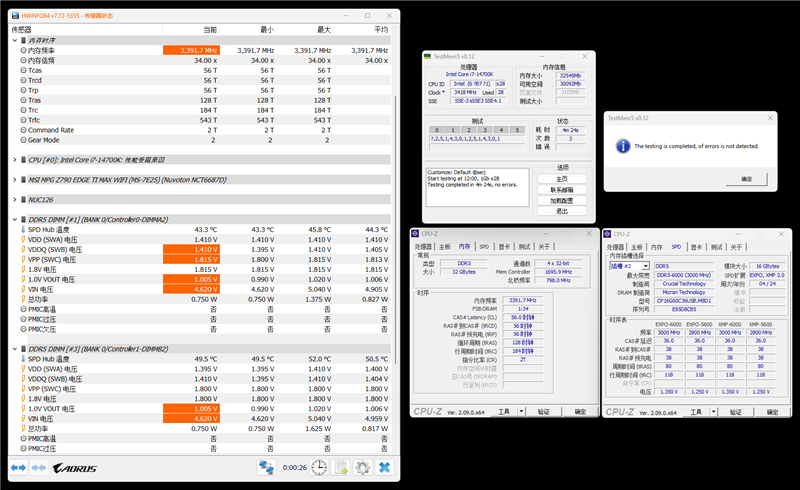Image resolution: width=800 pixels, height=490 pixels.
Task: Select the Tras timing row
Action: pyautogui.click(x=202, y=100)
